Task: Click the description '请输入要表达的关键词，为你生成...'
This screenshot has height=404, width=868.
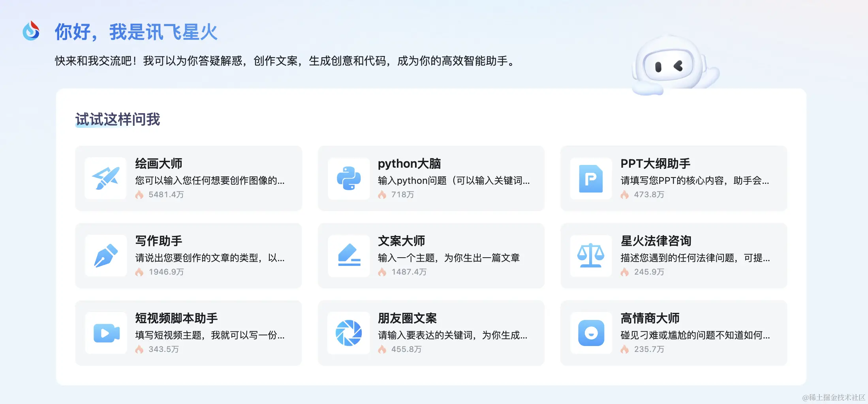Action: click(453, 335)
